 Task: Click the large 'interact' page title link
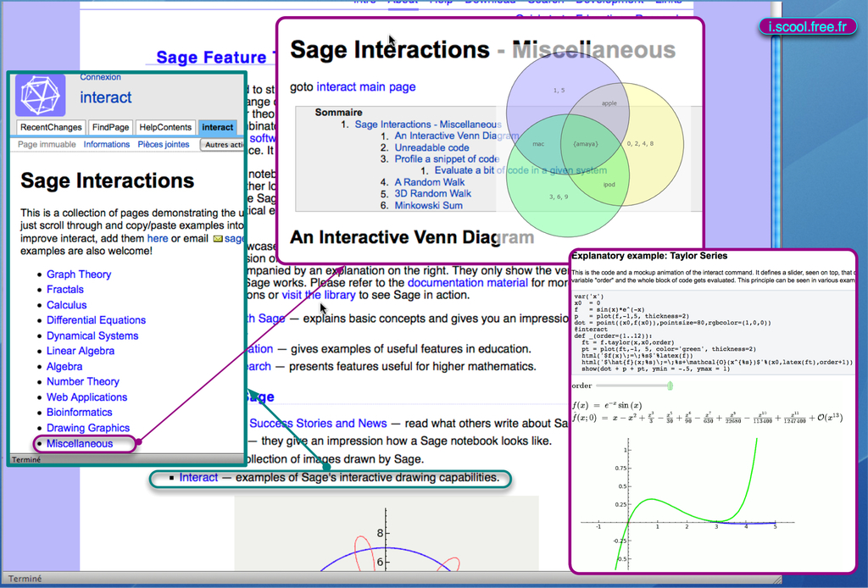tap(106, 97)
